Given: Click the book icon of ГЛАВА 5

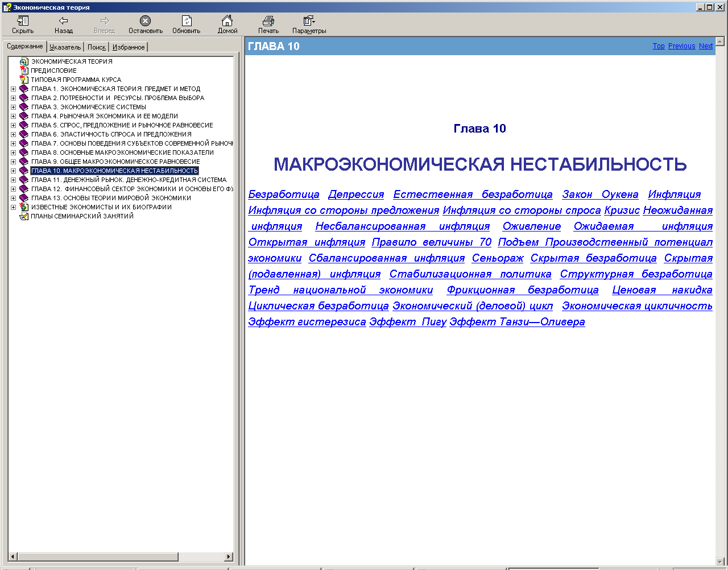Looking at the screenshot, I should tap(24, 125).
